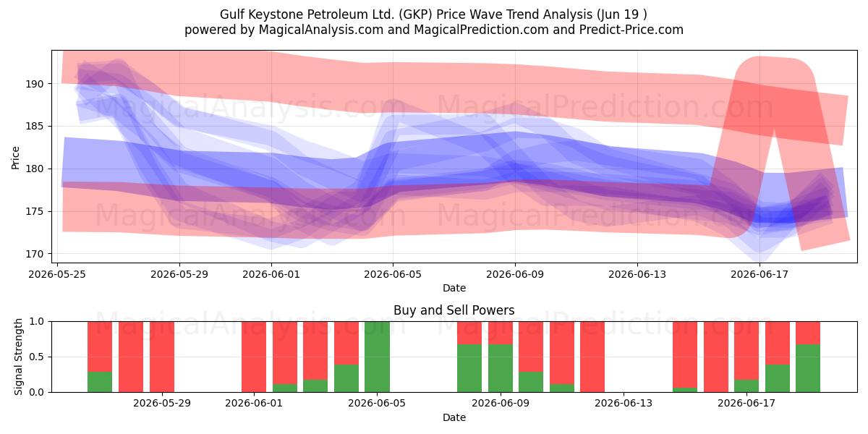Click the chart title mentioning Gulf Keystone Petroleum
868x434 pixels.
tap(434, 14)
